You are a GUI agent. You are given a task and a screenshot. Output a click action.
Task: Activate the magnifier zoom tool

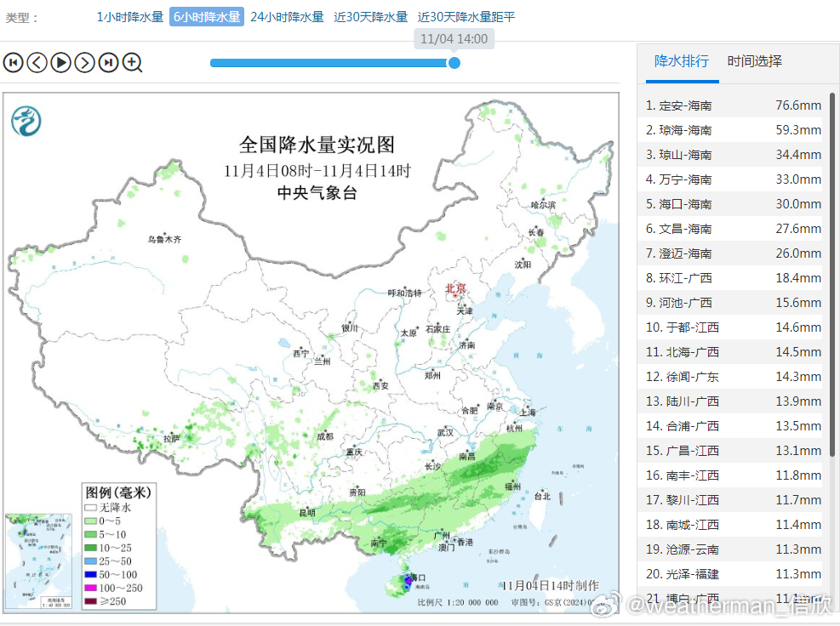pos(133,63)
